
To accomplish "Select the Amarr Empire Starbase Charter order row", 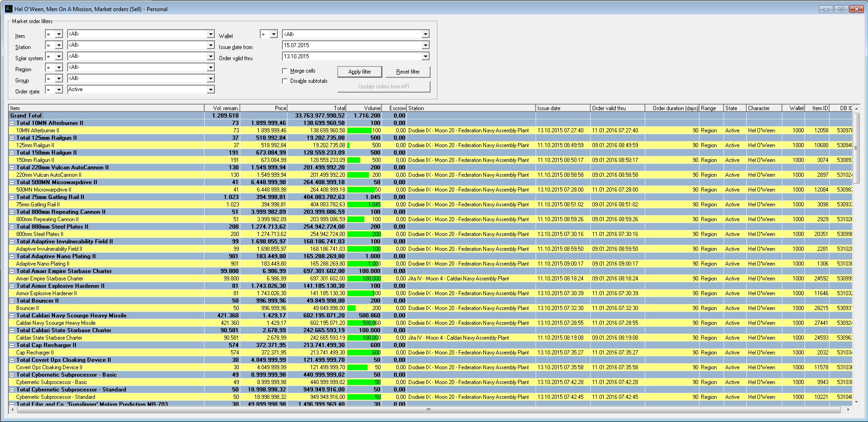I will pos(431,279).
